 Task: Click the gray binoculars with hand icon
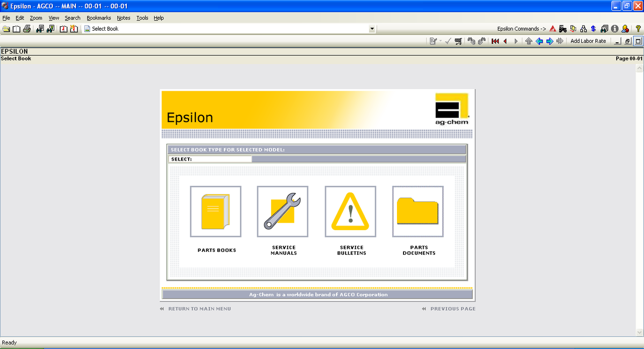471,41
